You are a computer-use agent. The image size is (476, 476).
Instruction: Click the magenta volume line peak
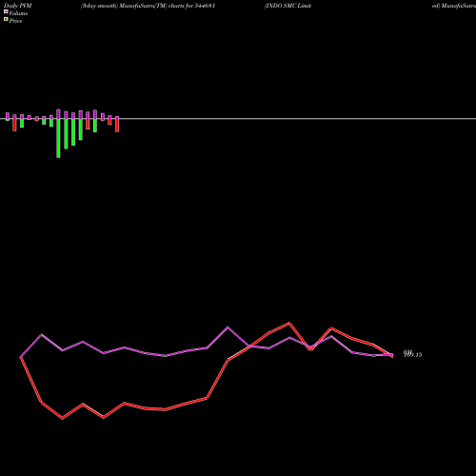(x=228, y=327)
